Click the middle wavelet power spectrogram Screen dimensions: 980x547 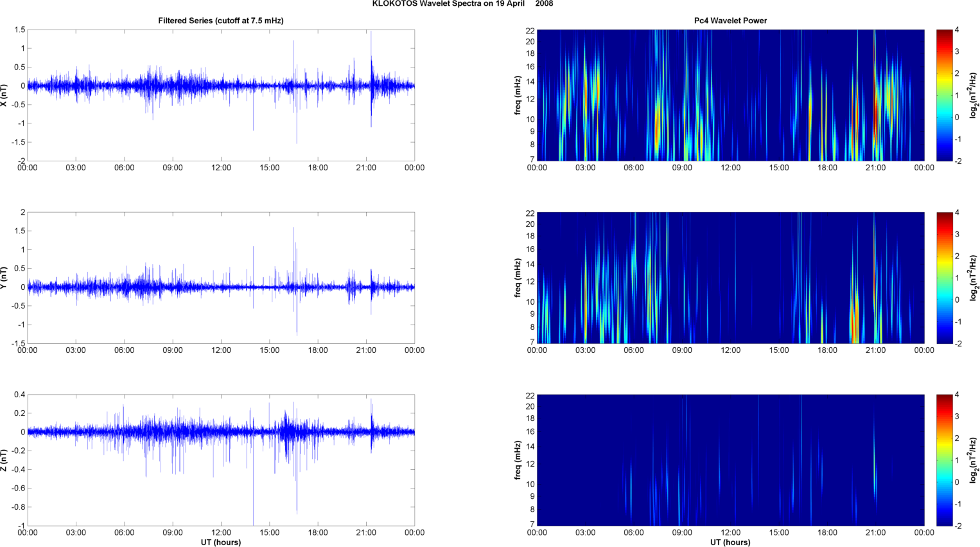(x=730, y=278)
